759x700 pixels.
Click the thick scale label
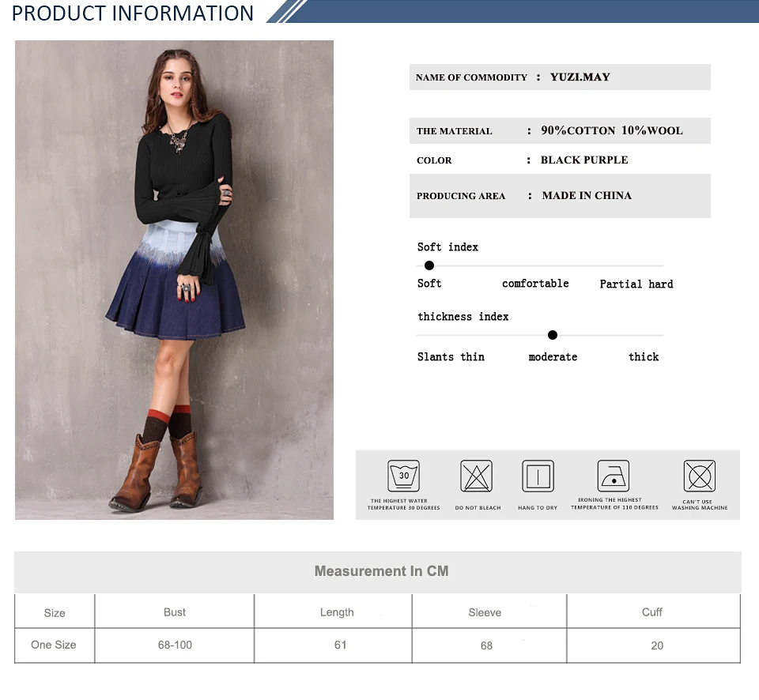tap(644, 357)
